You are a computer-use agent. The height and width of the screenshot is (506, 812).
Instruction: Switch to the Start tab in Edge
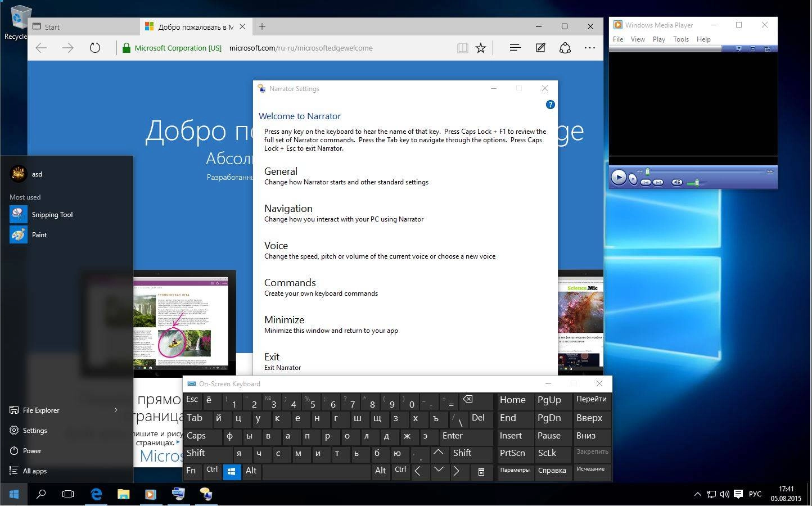click(84, 26)
